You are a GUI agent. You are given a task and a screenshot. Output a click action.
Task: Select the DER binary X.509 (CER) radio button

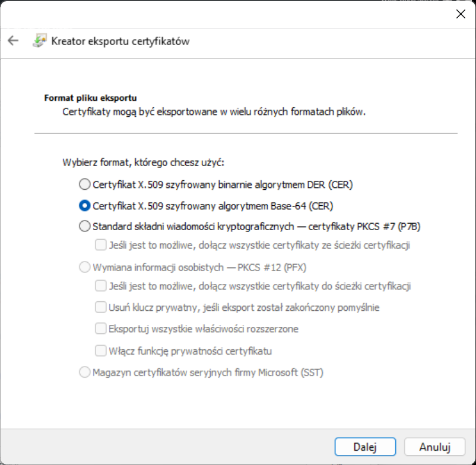point(85,184)
